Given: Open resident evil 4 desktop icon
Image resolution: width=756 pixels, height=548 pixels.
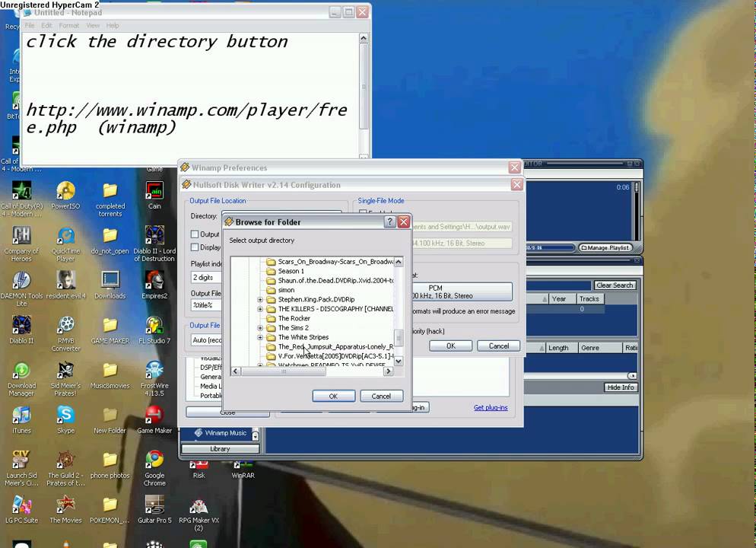Looking at the screenshot, I should click(65, 285).
